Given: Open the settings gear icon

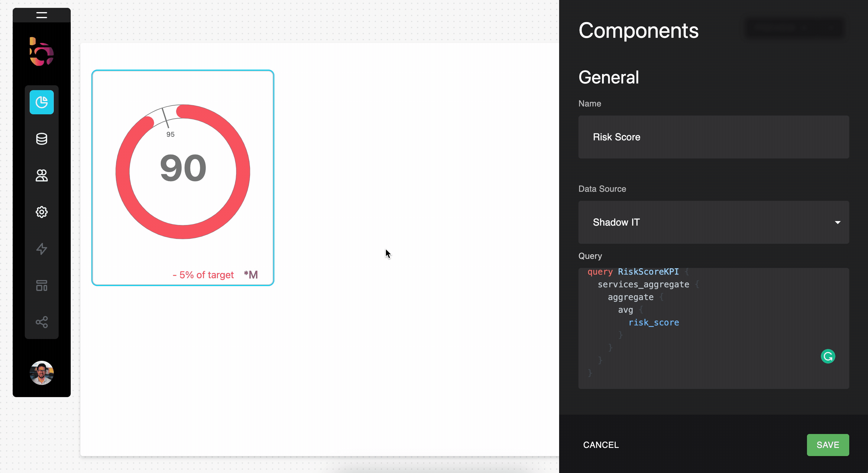Looking at the screenshot, I should coord(41,212).
